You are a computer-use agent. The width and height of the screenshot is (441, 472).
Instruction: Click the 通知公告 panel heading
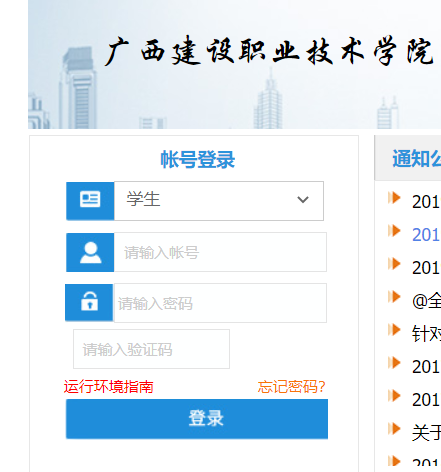417,158
